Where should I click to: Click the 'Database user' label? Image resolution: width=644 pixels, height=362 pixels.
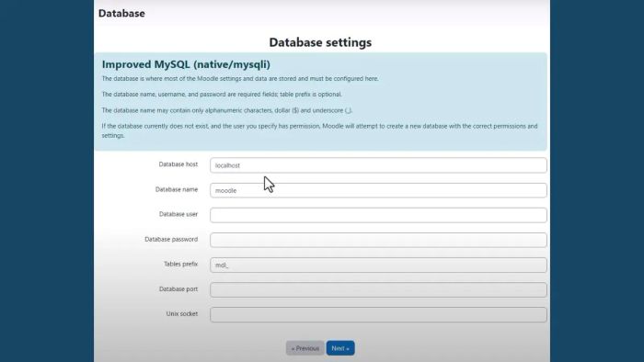[x=178, y=214]
